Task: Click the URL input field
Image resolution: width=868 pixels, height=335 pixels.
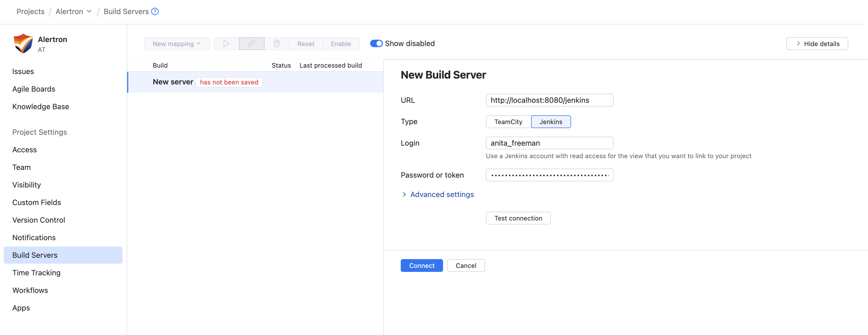Action: tap(549, 100)
